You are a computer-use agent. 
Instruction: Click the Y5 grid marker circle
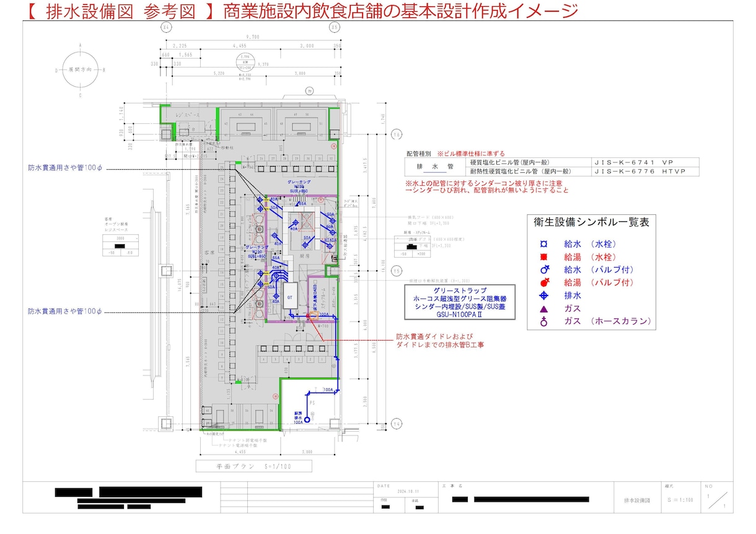pyautogui.click(x=397, y=271)
